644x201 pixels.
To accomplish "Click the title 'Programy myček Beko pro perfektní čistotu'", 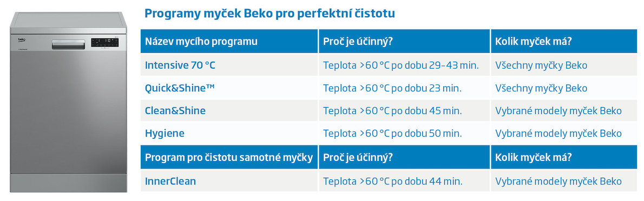I will coord(270,14).
